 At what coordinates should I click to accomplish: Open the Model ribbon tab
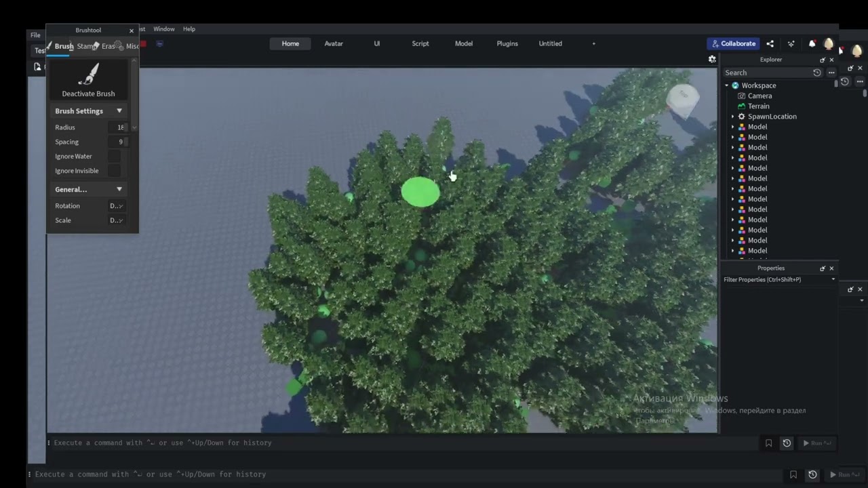[x=464, y=43]
